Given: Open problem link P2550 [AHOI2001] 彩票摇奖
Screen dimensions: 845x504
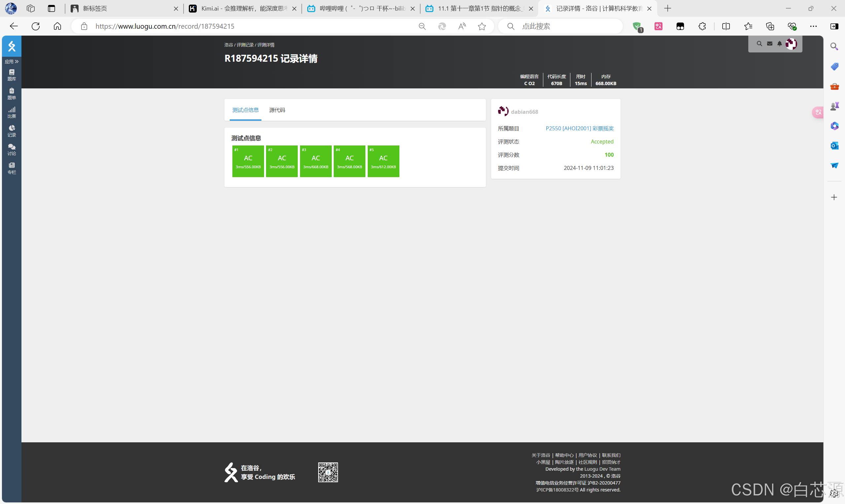Looking at the screenshot, I should tap(579, 128).
